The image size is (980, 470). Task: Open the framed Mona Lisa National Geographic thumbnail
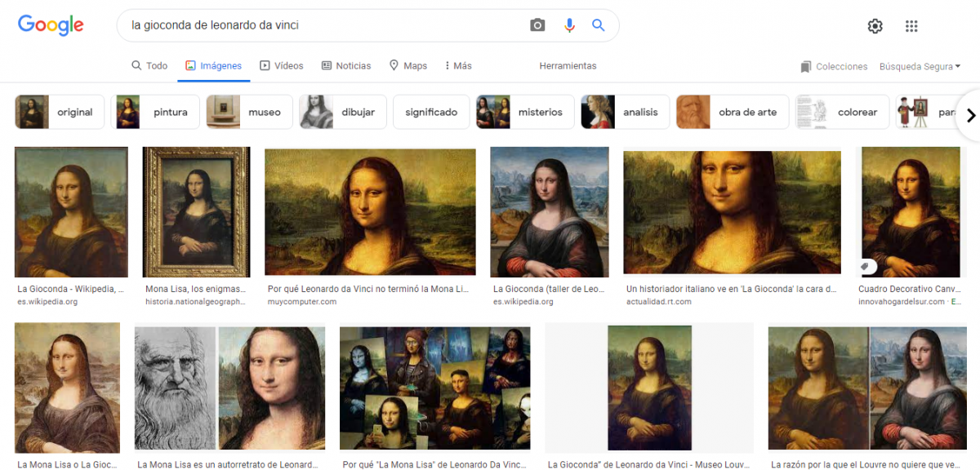(196, 212)
